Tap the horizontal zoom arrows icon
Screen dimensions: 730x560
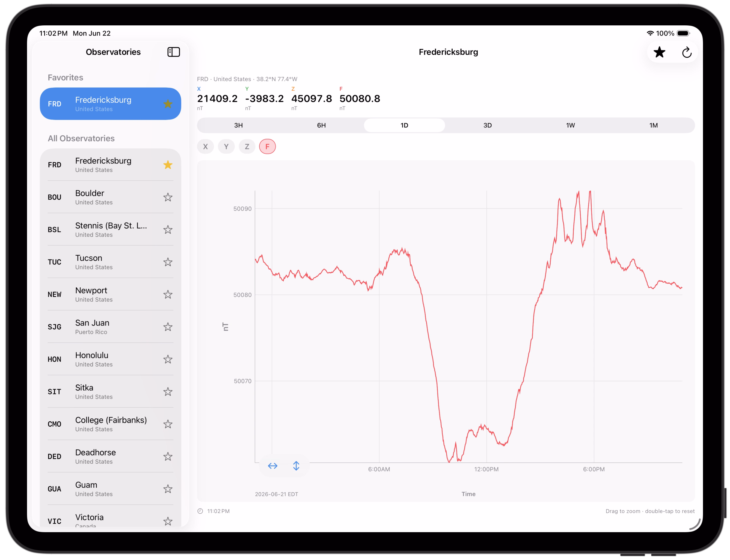tap(272, 466)
